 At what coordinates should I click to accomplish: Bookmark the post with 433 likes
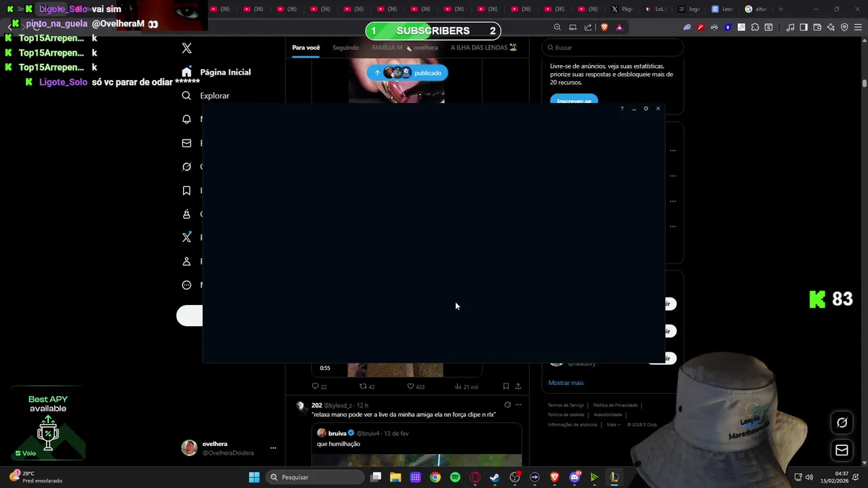point(506,386)
